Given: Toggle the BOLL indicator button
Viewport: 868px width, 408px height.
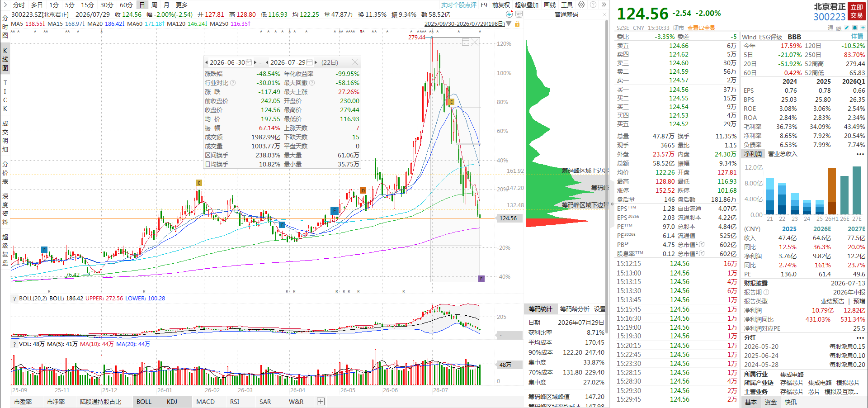Looking at the screenshot, I should coord(144,402).
